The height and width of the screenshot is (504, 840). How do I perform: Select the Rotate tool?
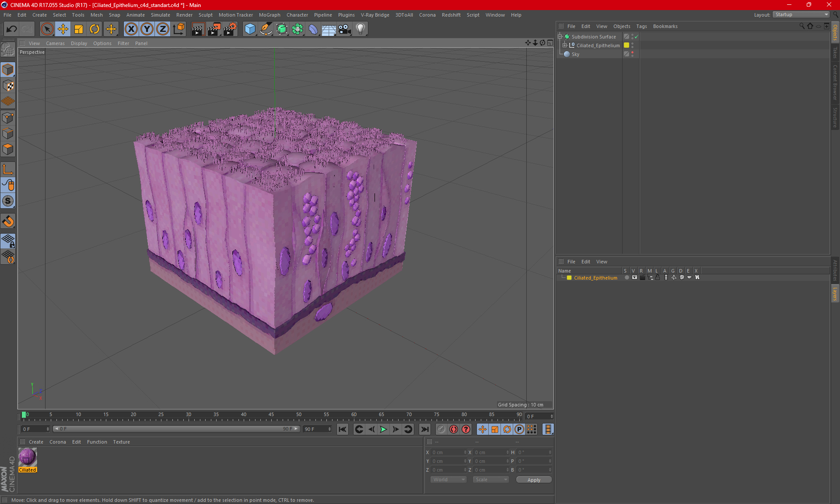[94, 29]
